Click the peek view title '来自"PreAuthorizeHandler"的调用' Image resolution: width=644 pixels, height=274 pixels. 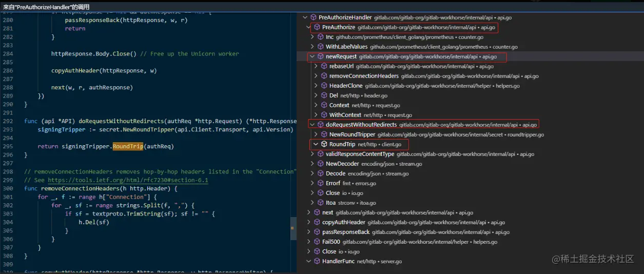[x=46, y=6]
